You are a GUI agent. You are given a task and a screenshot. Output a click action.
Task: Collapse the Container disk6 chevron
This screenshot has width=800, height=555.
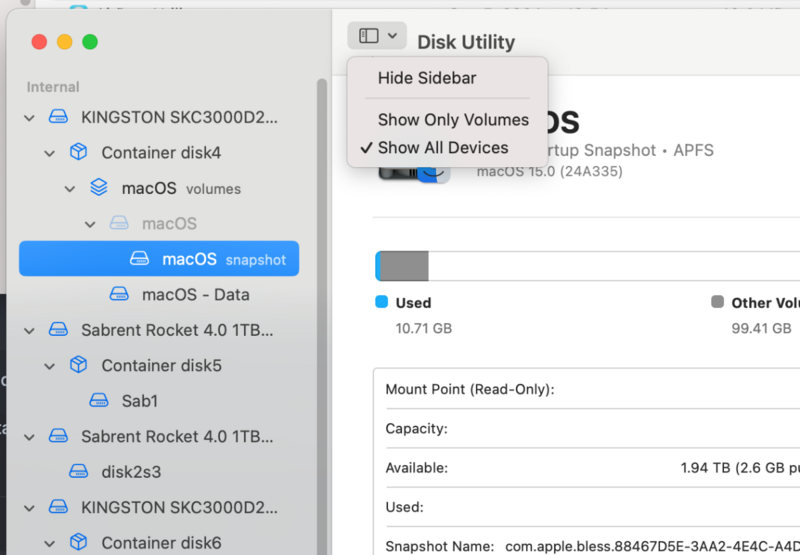49,544
